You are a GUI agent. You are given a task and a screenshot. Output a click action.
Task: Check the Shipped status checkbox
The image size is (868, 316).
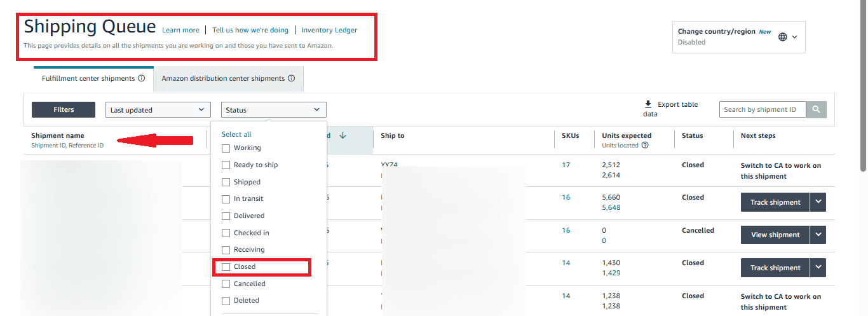coord(226,182)
